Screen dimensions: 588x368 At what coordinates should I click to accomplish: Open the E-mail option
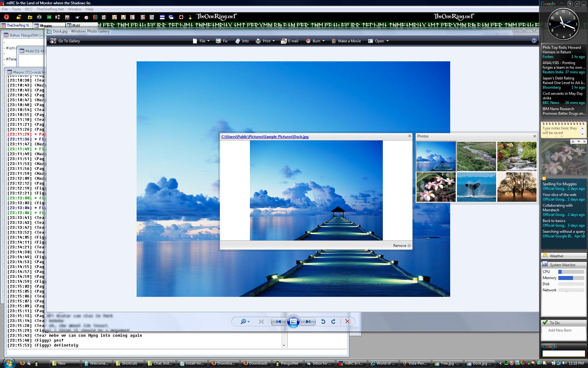click(290, 41)
